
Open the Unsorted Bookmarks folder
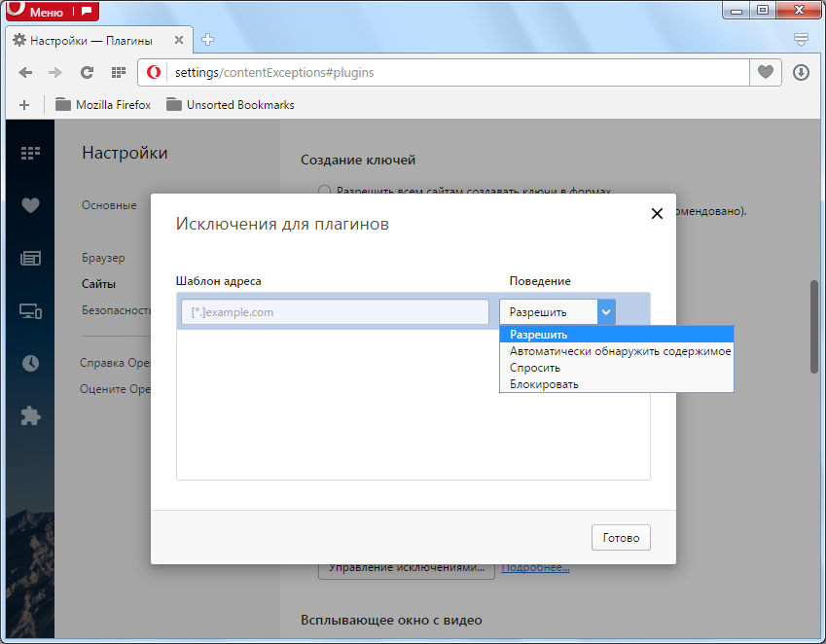(x=231, y=105)
